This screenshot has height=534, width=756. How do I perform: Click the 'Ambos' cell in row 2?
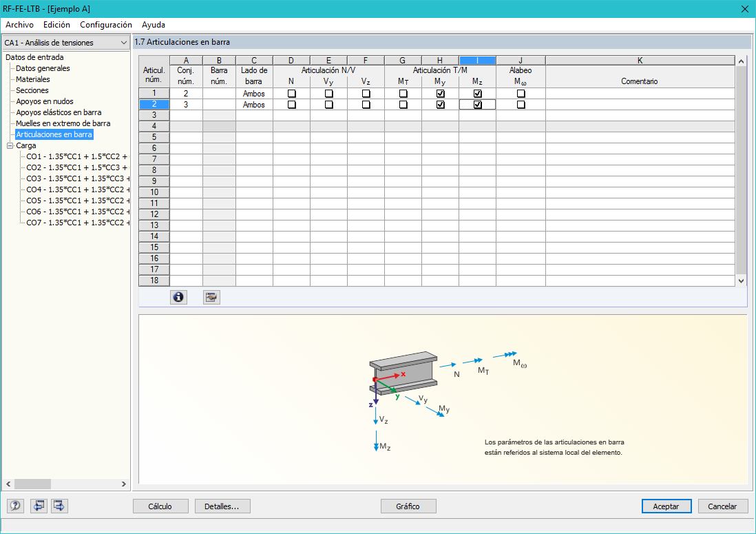(254, 105)
